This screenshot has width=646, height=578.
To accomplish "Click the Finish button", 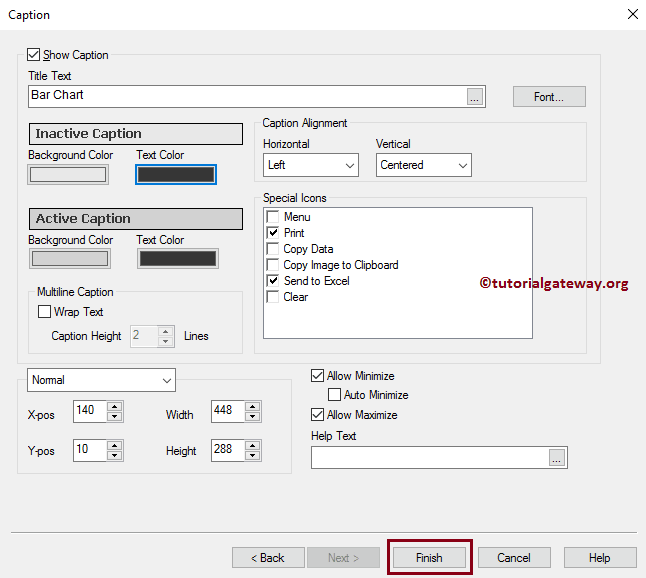I will [429, 557].
